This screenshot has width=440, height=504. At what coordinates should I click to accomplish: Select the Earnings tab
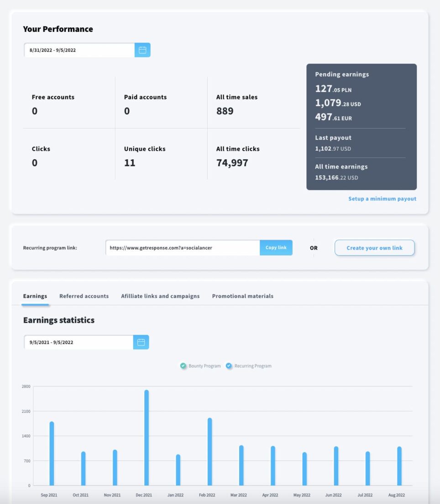pos(35,296)
